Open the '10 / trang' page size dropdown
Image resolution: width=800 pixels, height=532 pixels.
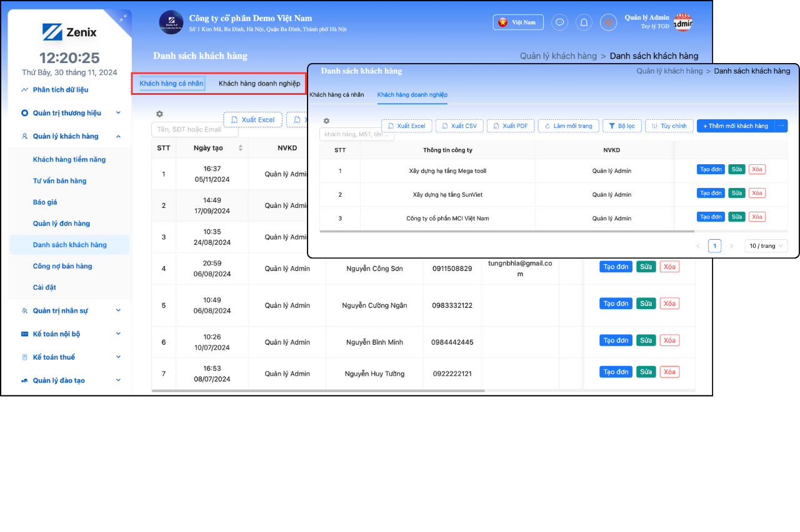coord(766,246)
